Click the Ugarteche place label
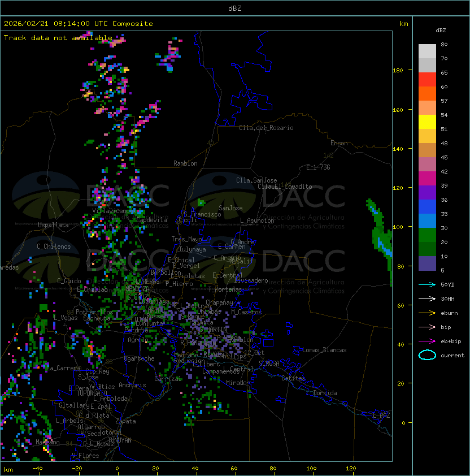This screenshot has width=470, height=476. coord(140,358)
